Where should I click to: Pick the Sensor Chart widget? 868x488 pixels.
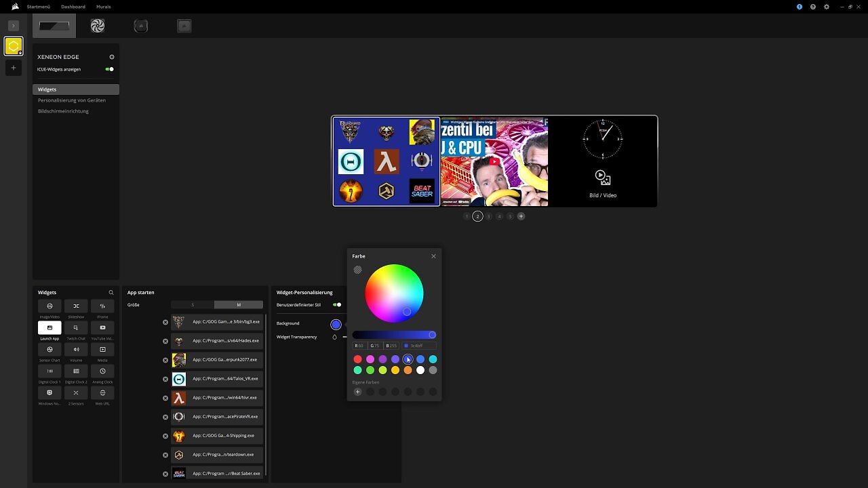point(50,350)
